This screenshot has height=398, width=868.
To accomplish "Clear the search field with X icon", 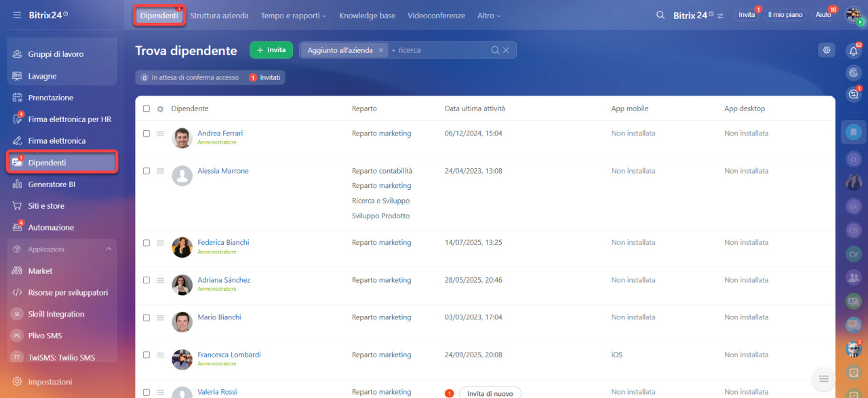I will (x=506, y=50).
